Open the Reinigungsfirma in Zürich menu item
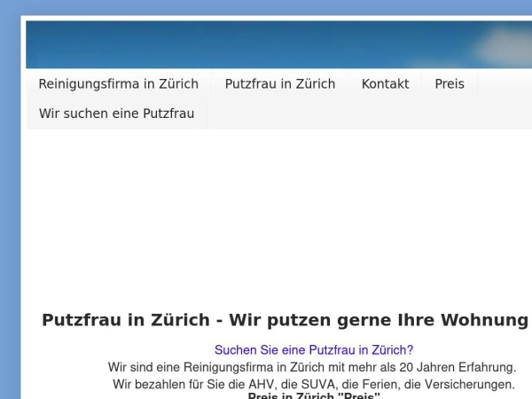532x399 pixels. (x=118, y=84)
